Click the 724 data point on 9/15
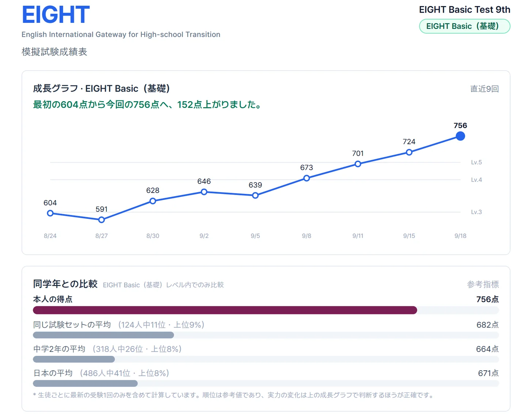 tap(409, 152)
